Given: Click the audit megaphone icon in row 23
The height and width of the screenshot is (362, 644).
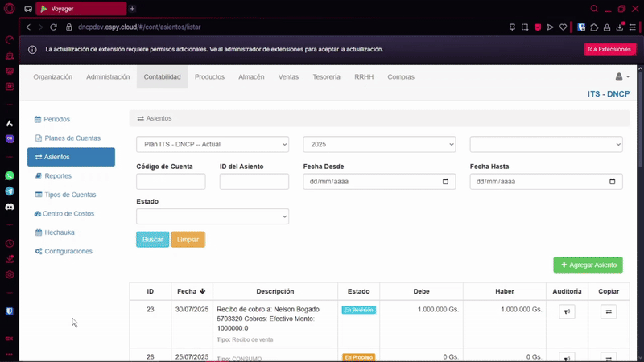Looking at the screenshot, I should (x=567, y=312).
